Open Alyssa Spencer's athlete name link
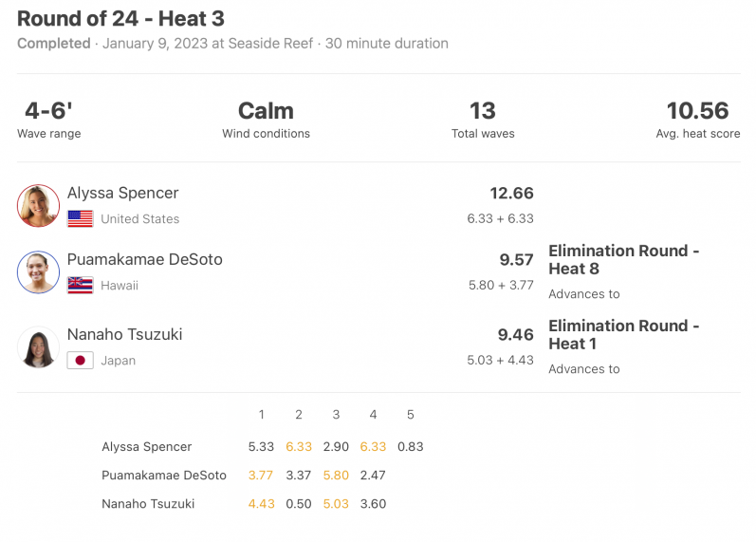 tap(122, 193)
